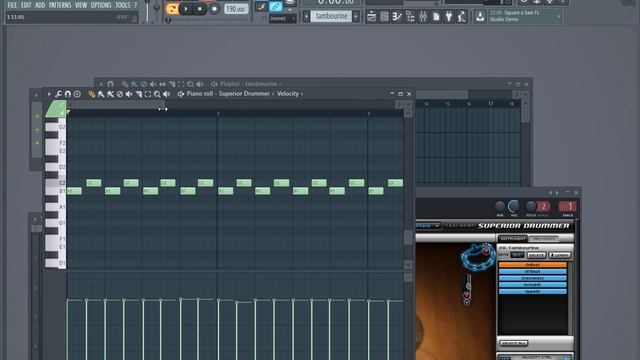The width and height of the screenshot is (640, 360).
Task: Open the mixer icon in top toolbar
Action: (423, 16)
